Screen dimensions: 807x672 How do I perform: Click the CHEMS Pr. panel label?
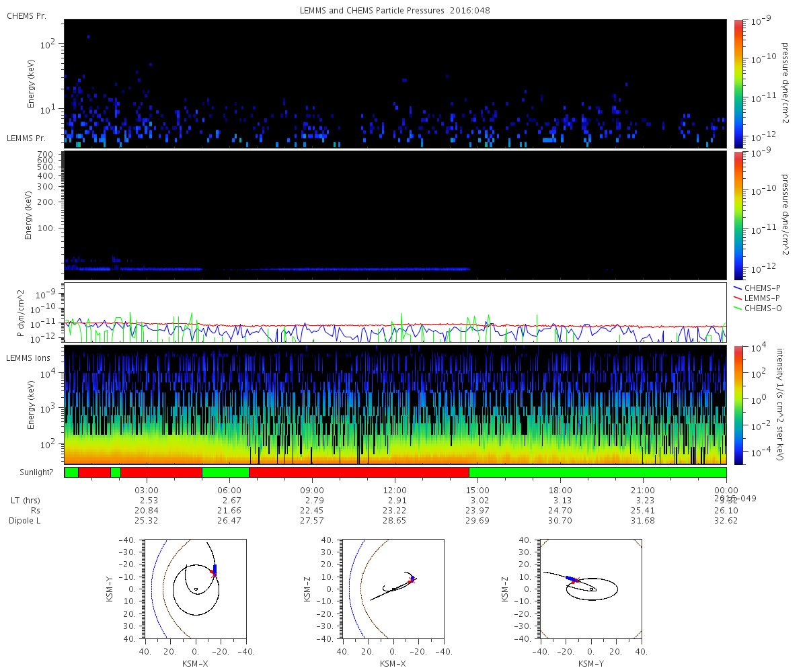coord(26,15)
